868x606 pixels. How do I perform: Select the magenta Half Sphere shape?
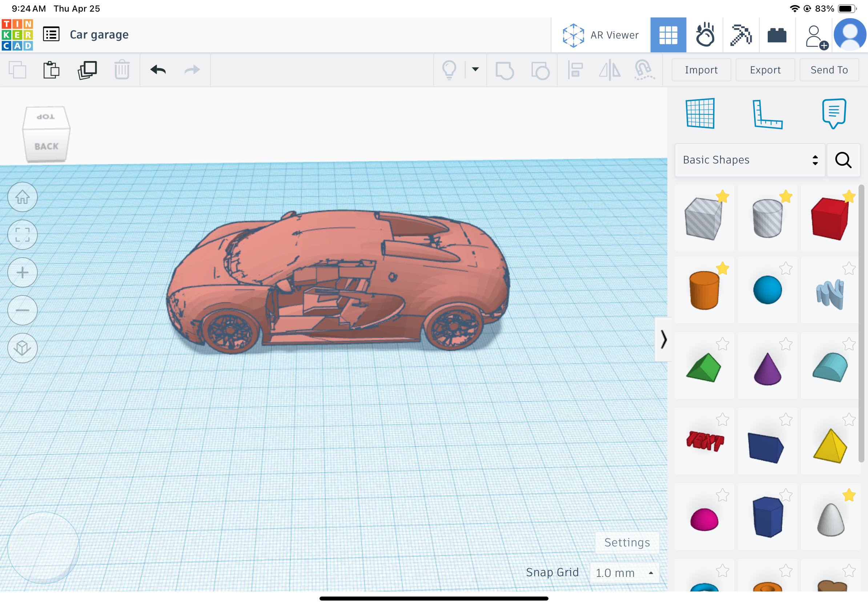(x=704, y=520)
